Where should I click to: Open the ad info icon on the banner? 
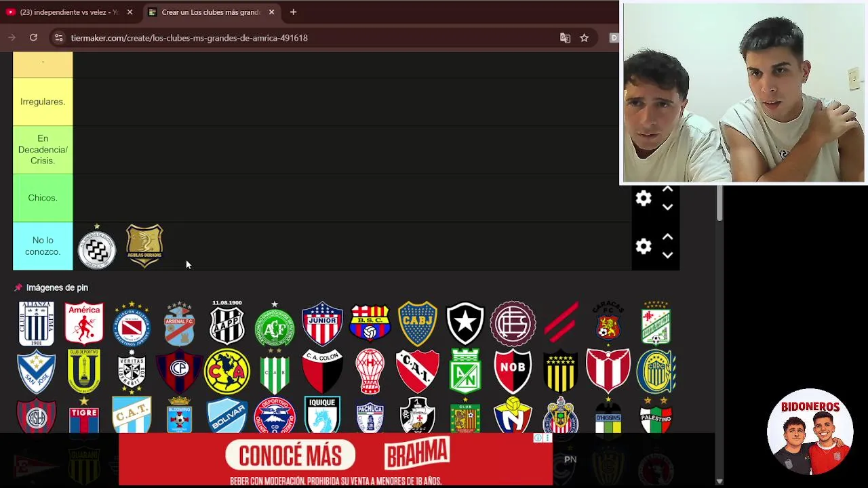pos(538,438)
